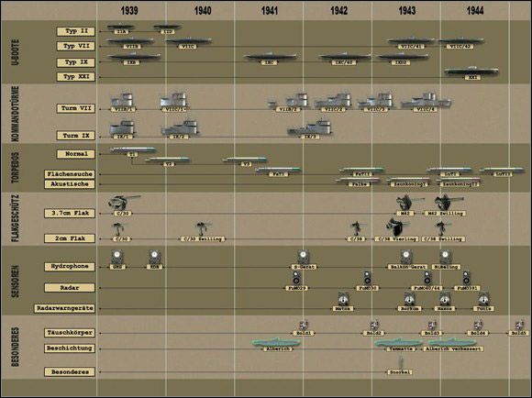The image size is (532, 398).
Task: Select the Balkon-Gerät hydrophone icon
Action: [x=406, y=257]
